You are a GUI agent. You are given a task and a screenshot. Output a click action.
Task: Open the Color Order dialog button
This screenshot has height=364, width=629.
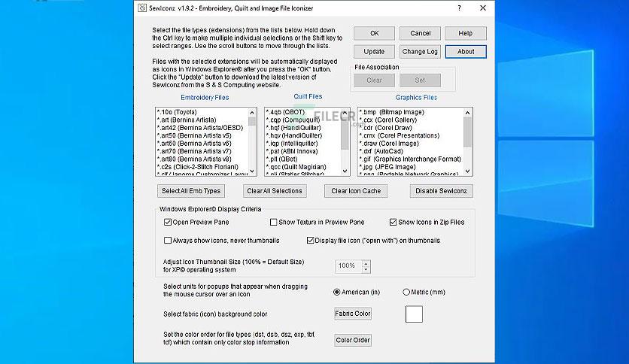[353, 340]
